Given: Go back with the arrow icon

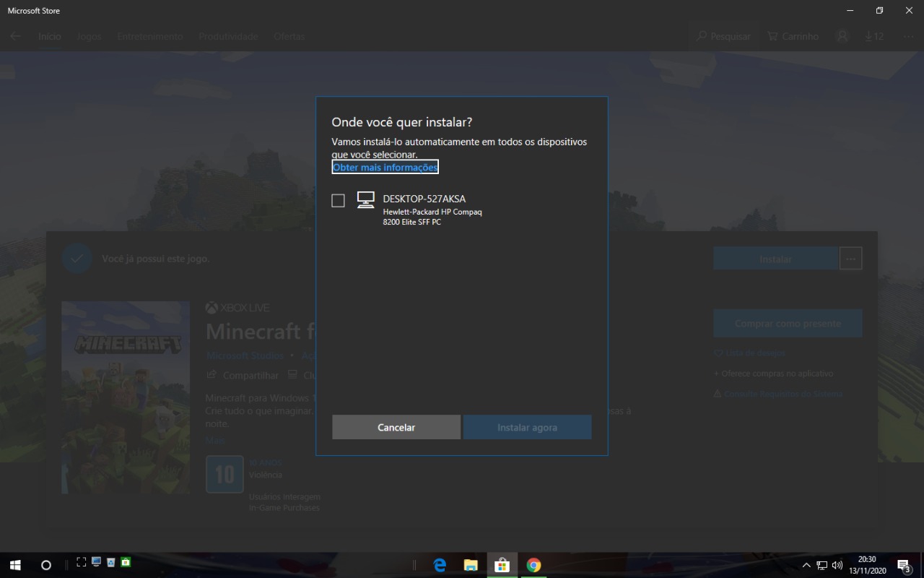Looking at the screenshot, I should [15, 36].
